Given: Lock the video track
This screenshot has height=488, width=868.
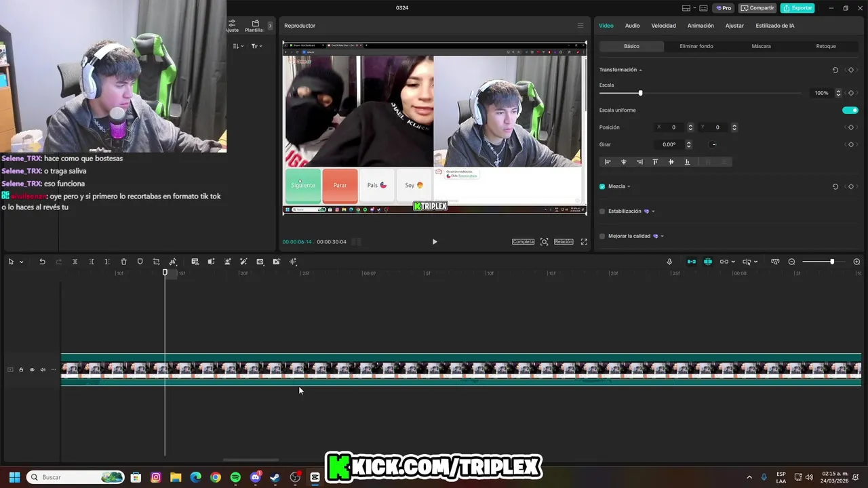Looking at the screenshot, I should coord(21,369).
